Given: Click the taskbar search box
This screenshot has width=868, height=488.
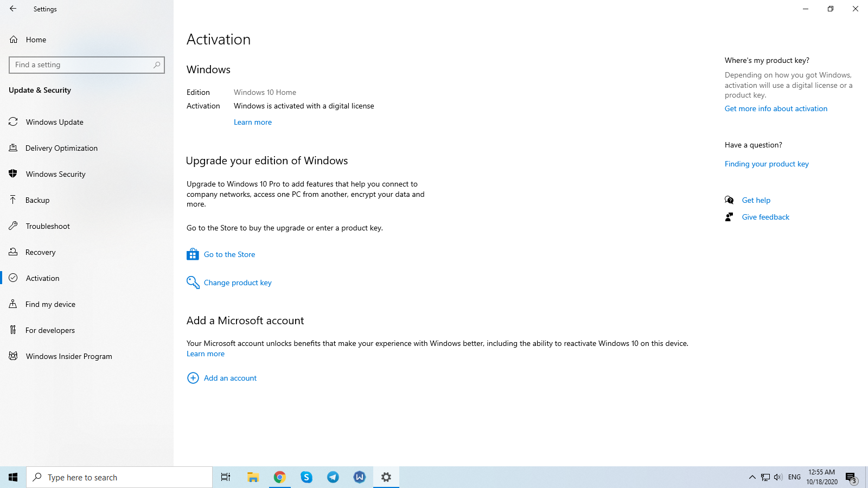Looking at the screenshot, I should pyautogui.click(x=119, y=477).
